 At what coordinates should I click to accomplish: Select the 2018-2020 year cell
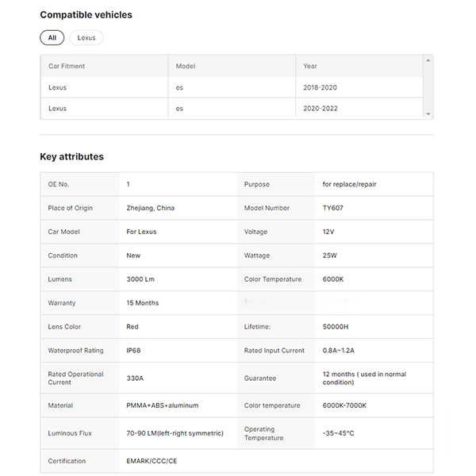320,87
